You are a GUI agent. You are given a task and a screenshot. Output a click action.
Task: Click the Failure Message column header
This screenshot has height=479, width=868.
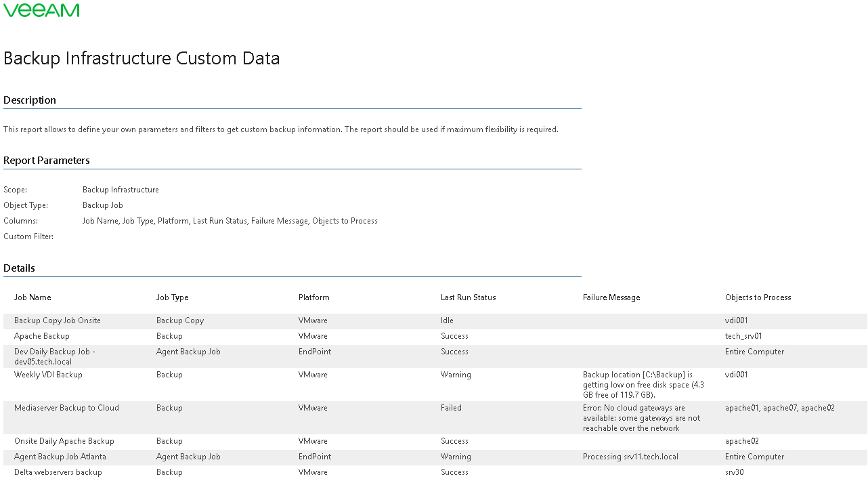click(611, 297)
